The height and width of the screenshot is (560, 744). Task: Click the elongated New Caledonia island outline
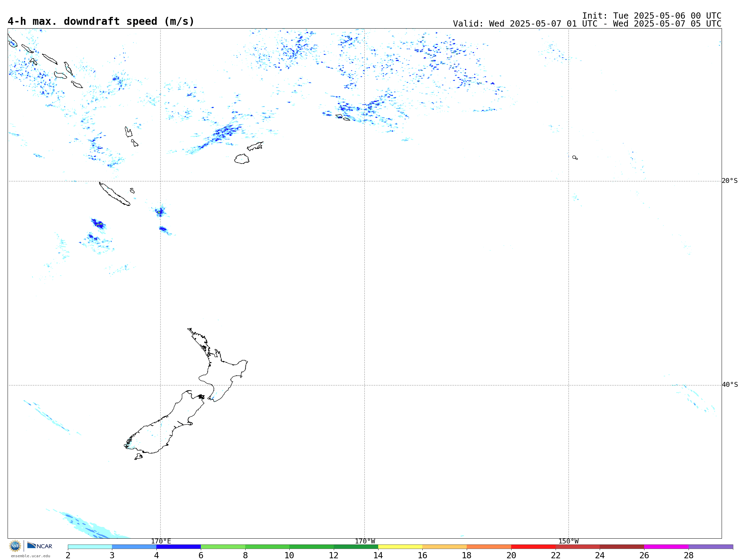[114, 194]
